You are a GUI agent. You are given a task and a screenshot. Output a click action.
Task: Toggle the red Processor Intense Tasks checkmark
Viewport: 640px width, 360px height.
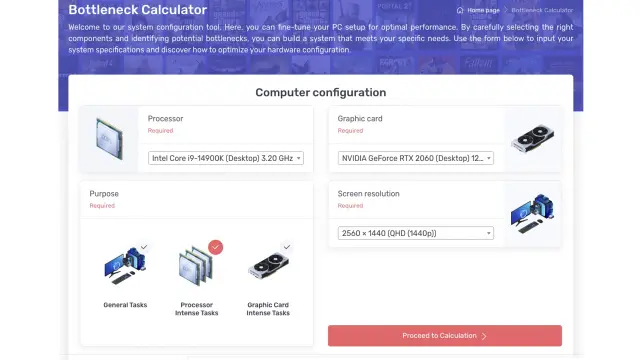[x=216, y=247]
